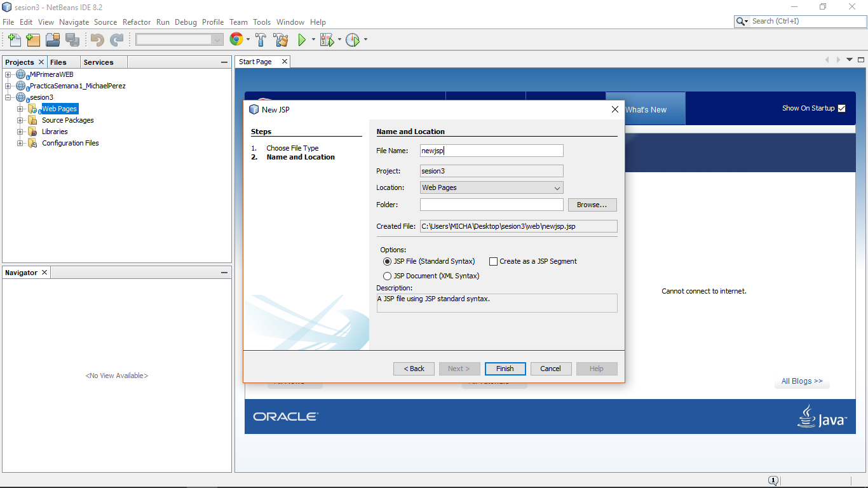
Task: Click the Cancel button
Action: pyautogui.click(x=550, y=369)
